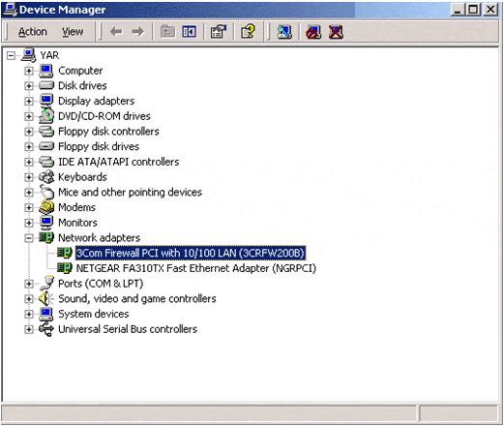Collapse the YAR root computer node
Image resolution: width=504 pixels, height=426 pixels.
click(x=11, y=55)
